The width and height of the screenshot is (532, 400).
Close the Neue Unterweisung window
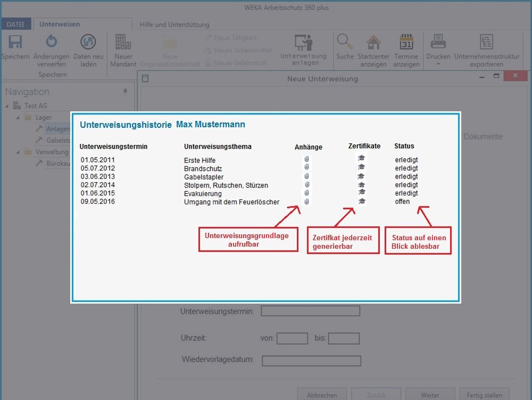516,76
